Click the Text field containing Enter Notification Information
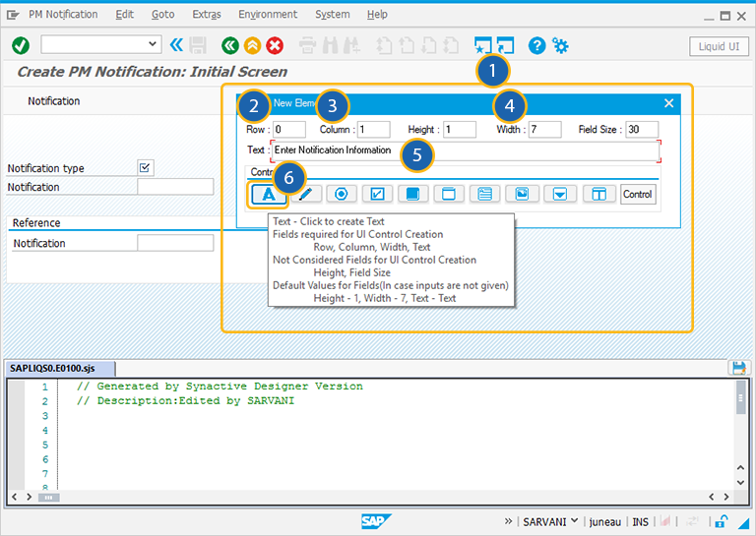 pos(466,150)
